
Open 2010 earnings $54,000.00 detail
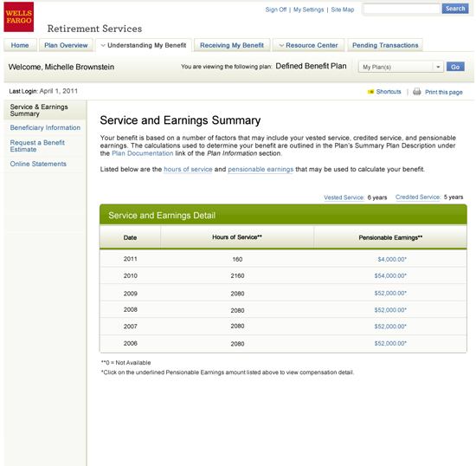(390, 275)
